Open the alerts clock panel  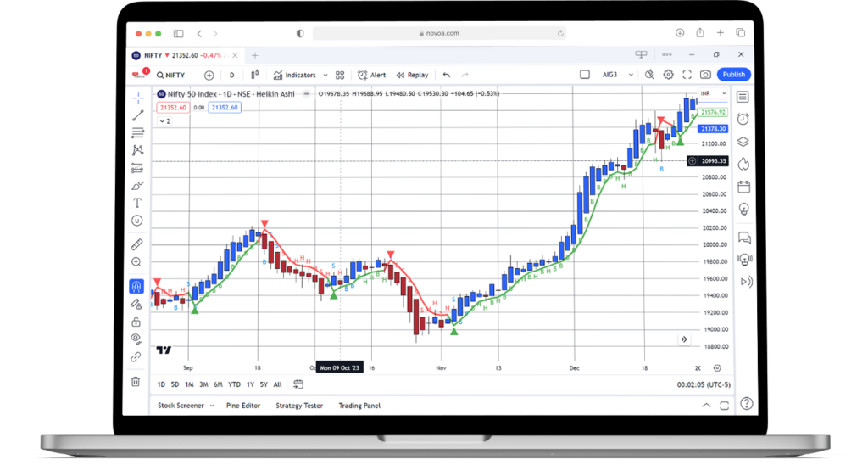pos(743,119)
